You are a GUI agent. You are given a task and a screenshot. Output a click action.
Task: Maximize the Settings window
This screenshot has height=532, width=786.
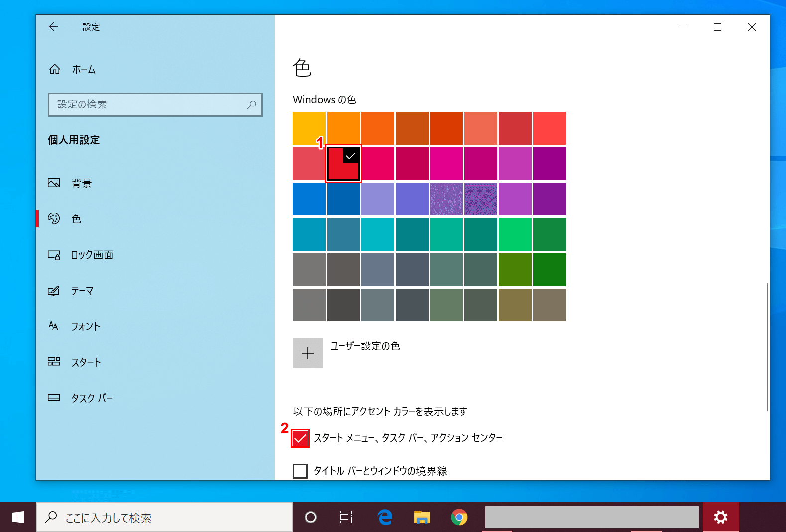[x=717, y=27]
